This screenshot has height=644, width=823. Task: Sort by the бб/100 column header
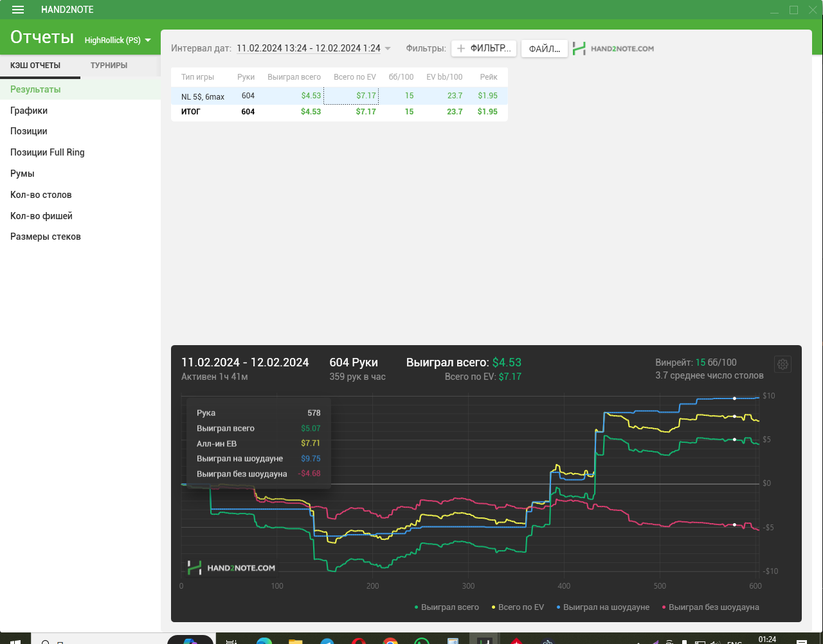pos(401,77)
